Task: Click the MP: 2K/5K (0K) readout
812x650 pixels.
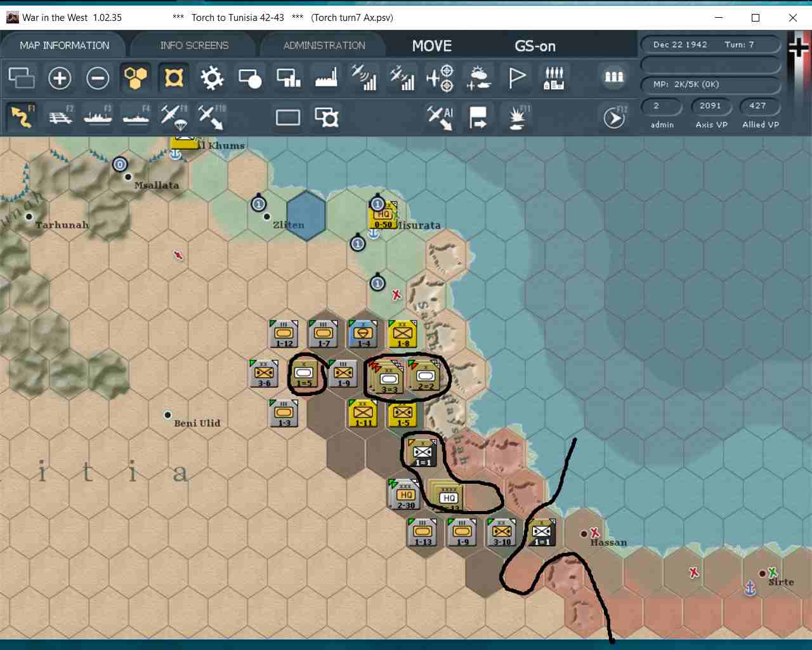Action: 710,84
